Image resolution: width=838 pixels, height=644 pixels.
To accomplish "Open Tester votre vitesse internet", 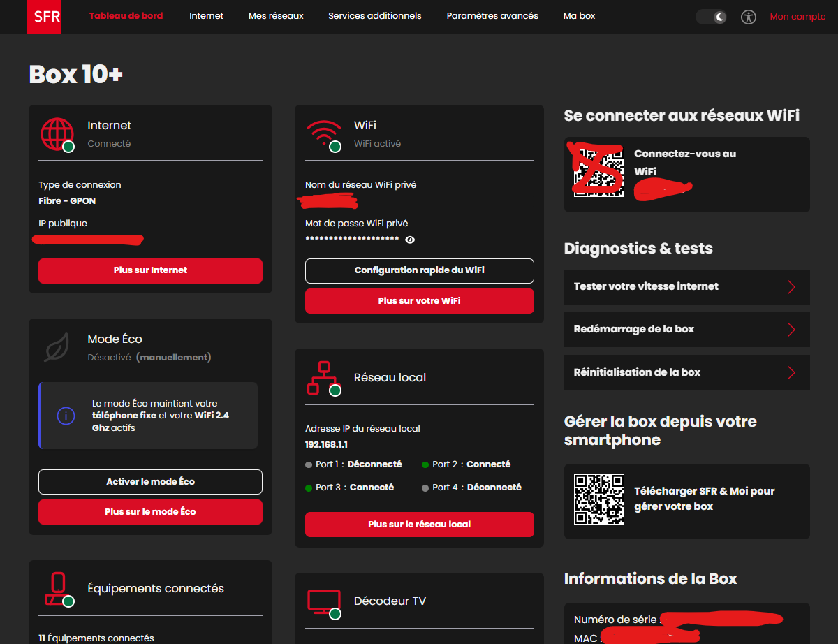I will [x=686, y=287].
